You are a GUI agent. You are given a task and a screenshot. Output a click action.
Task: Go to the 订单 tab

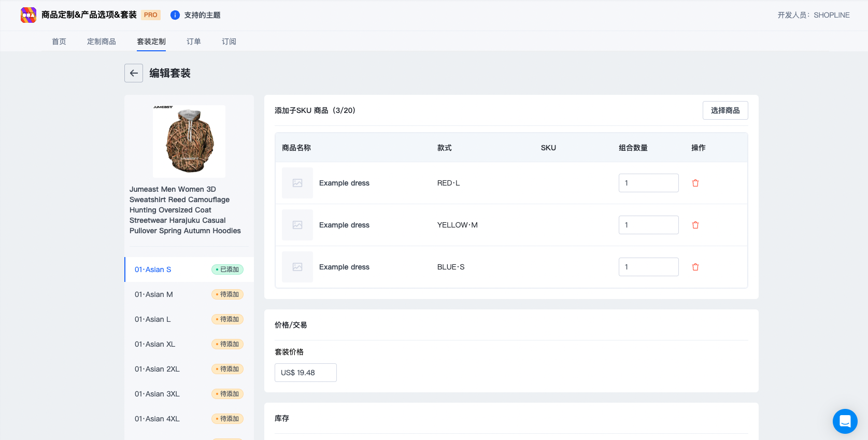tap(194, 41)
